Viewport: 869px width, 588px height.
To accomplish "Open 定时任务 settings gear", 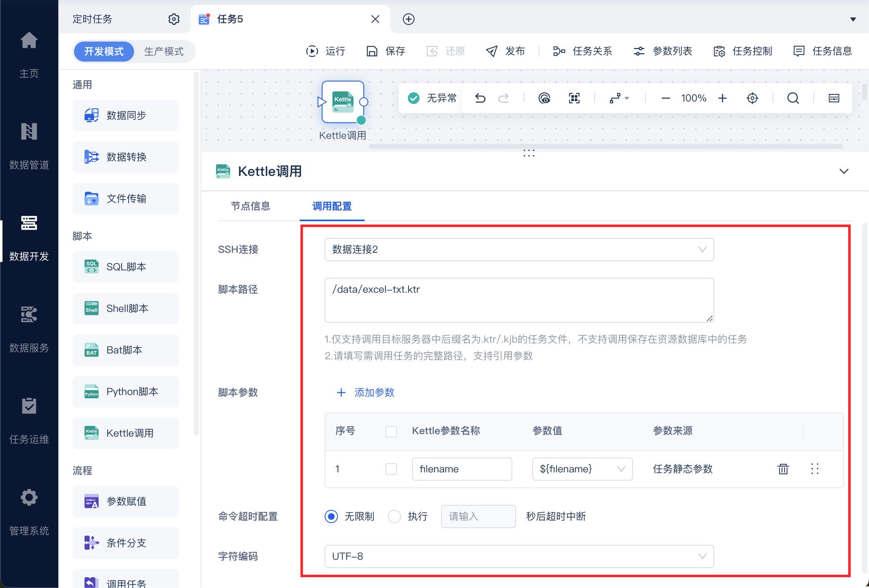I will click(174, 19).
